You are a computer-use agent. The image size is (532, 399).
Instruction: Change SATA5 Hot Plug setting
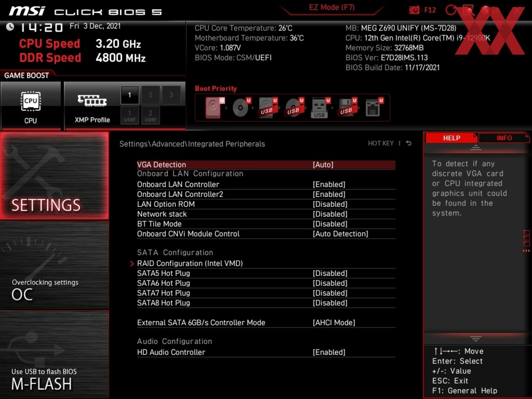point(266,273)
